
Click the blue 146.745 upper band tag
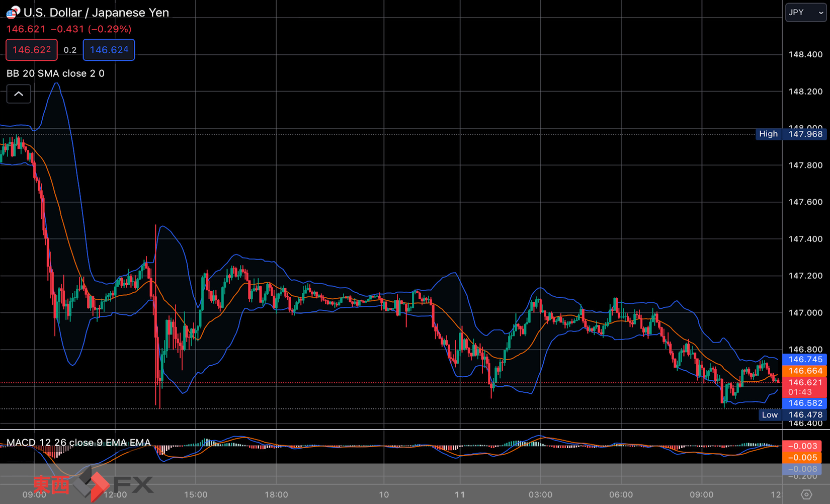[x=805, y=360]
